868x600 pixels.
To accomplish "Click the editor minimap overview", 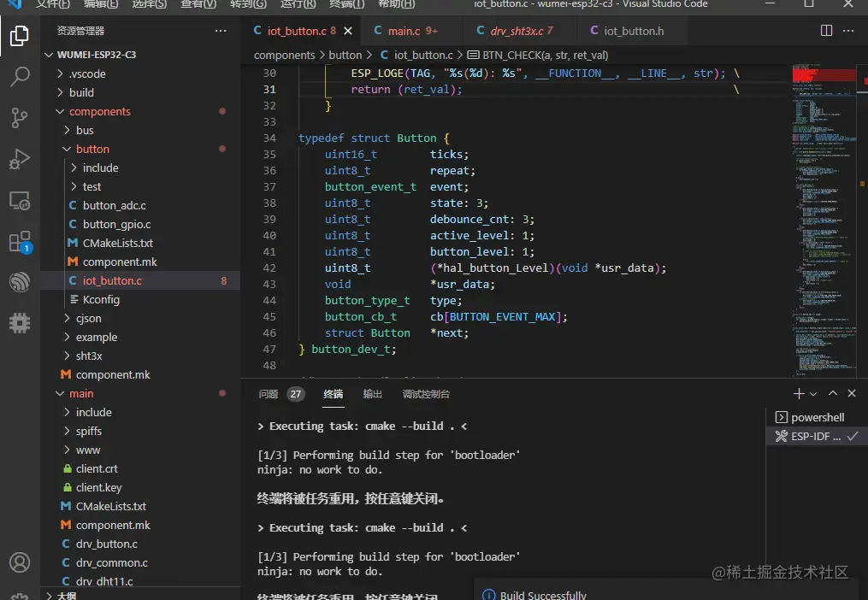I will (824, 221).
